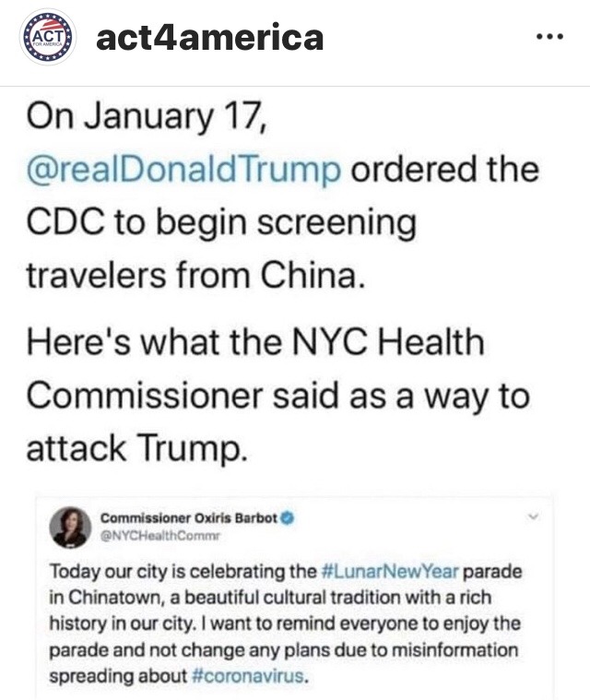Tap 'in Chinatown' text in quoted tweet

[105, 598]
